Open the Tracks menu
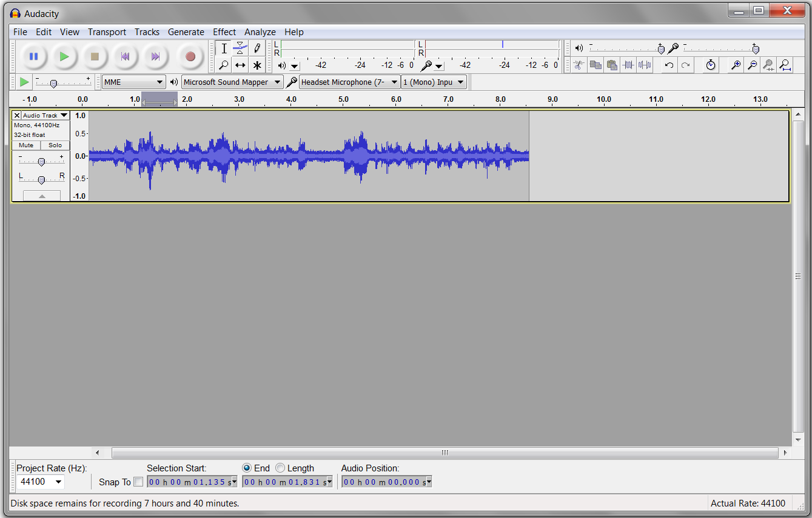 (x=147, y=32)
